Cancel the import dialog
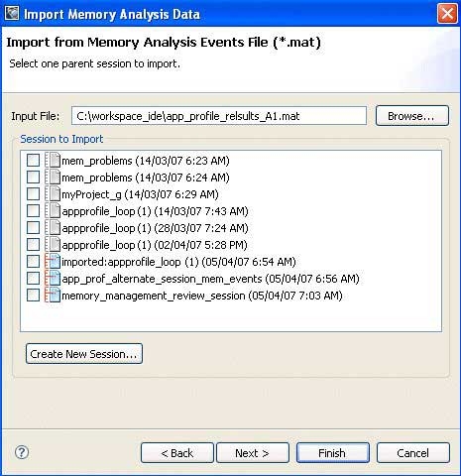 [413, 453]
